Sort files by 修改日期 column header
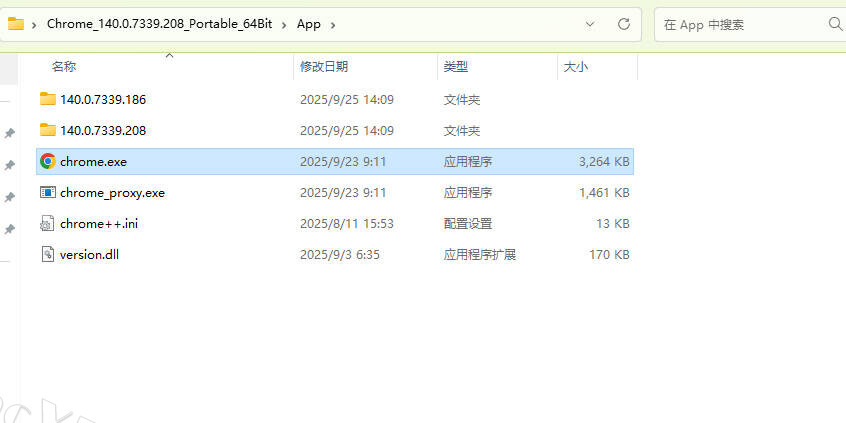The image size is (846, 423). [323, 67]
